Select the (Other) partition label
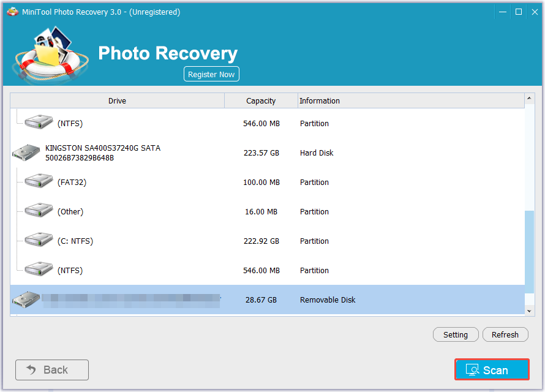The height and width of the screenshot is (392, 545). tap(70, 212)
